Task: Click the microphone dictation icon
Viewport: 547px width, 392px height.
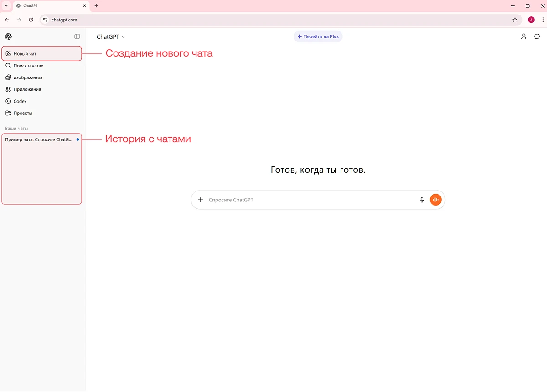Action: pyautogui.click(x=422, y=200)
